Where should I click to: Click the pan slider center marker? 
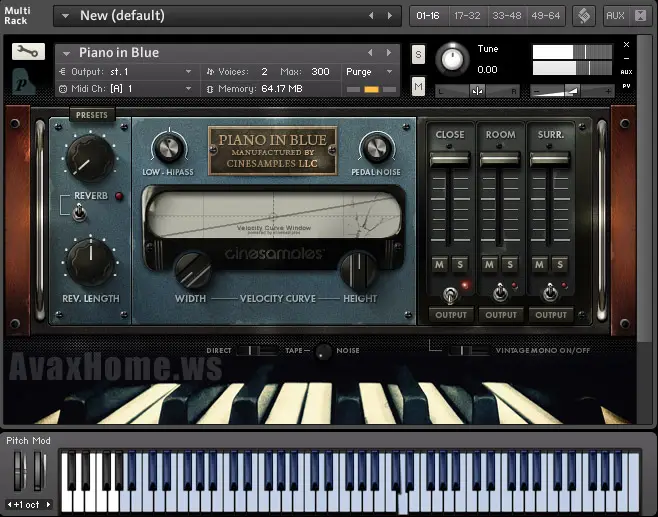tap(477, 91)
